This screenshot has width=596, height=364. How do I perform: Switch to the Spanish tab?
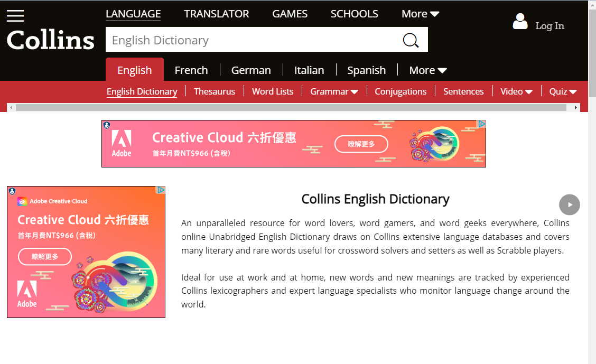tap(366, 70)
